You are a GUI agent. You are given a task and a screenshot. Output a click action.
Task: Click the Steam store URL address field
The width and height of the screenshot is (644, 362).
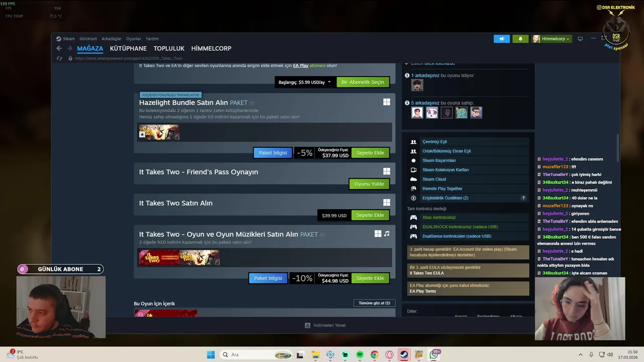[x=128, y=58]
